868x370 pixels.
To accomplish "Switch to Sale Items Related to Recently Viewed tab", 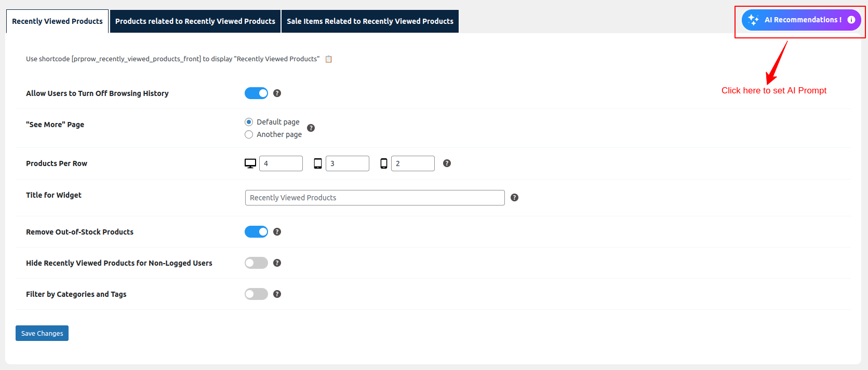I will 370,21.
